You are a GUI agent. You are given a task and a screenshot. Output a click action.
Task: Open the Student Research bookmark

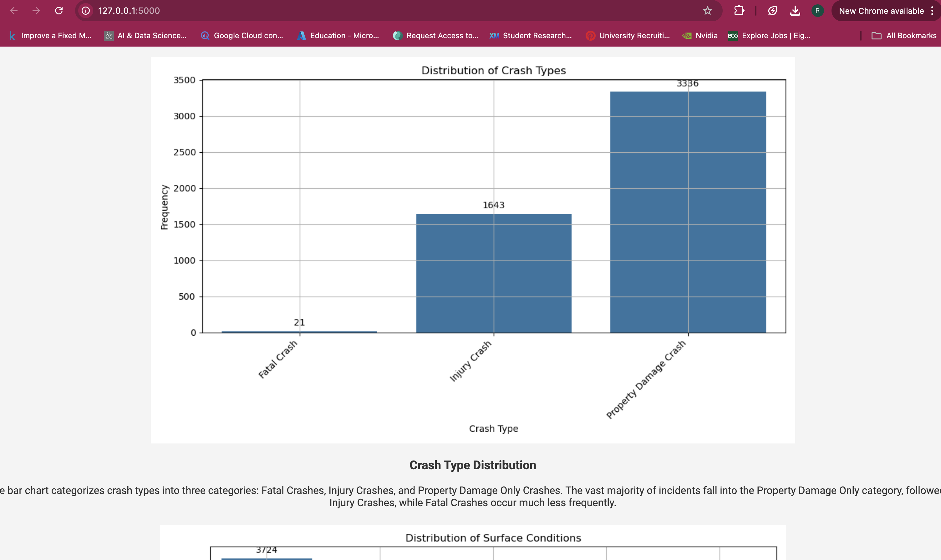pos(531,35)
